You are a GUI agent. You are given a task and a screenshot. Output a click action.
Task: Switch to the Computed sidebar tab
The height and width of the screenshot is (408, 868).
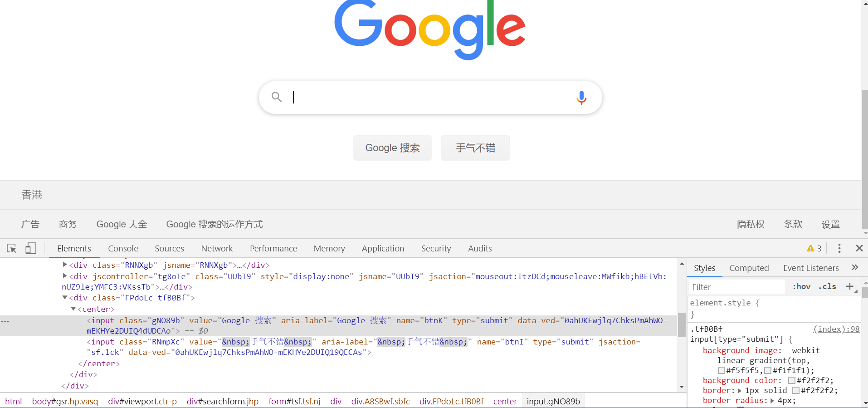pyautogui.click(x=749, y=268)
